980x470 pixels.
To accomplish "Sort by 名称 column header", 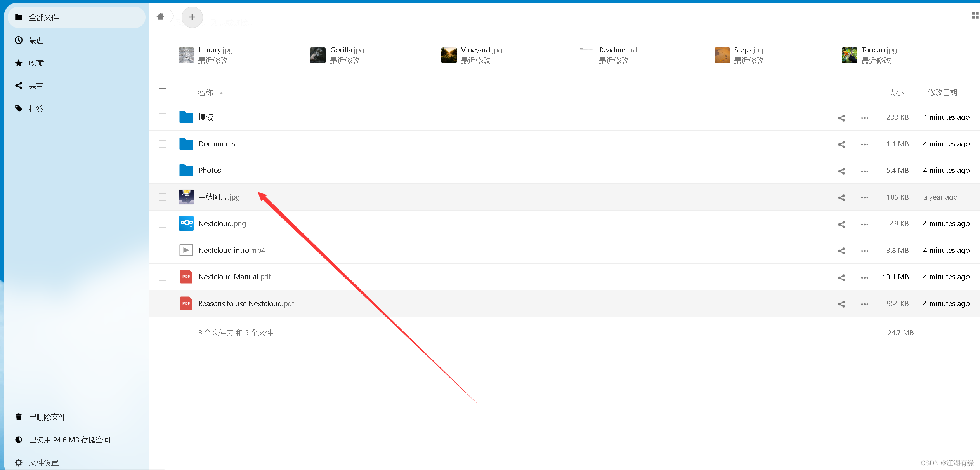I will [x=206, y=92].
